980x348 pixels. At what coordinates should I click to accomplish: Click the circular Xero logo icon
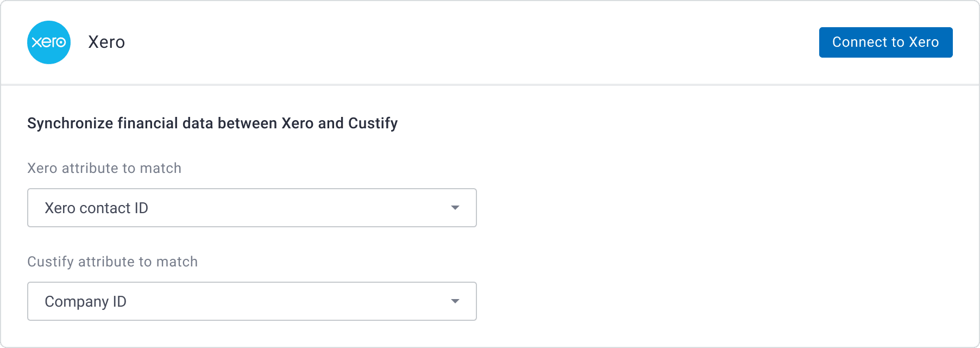coord(48,42)
